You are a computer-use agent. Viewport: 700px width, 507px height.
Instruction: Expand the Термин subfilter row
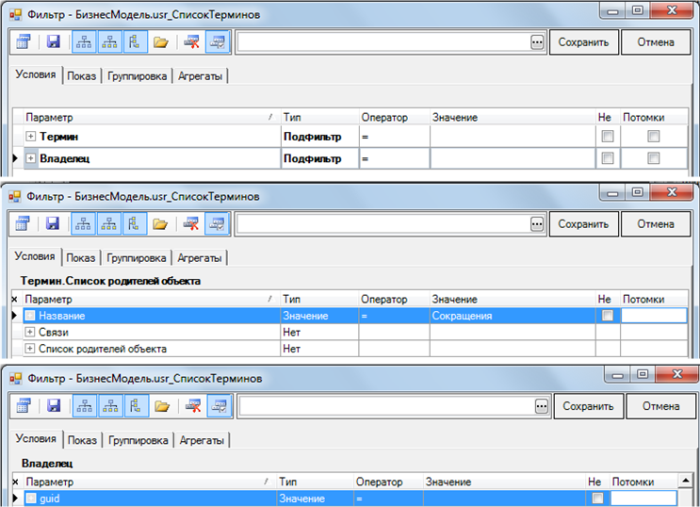31,136
